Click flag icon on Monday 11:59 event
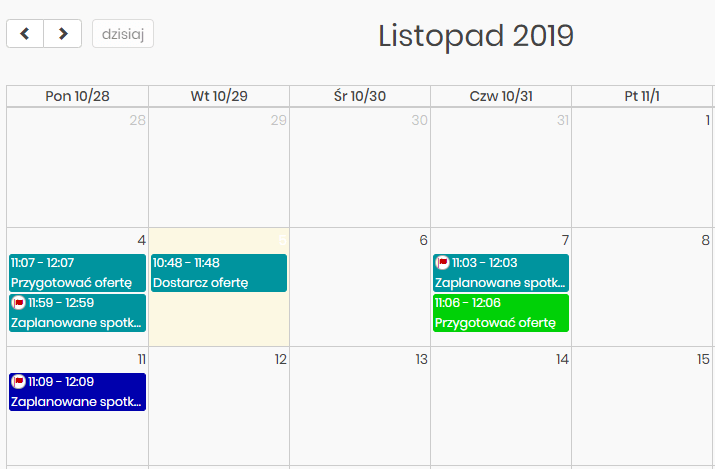715x469 pixels. pyautogui.click(x=18, y=303)
